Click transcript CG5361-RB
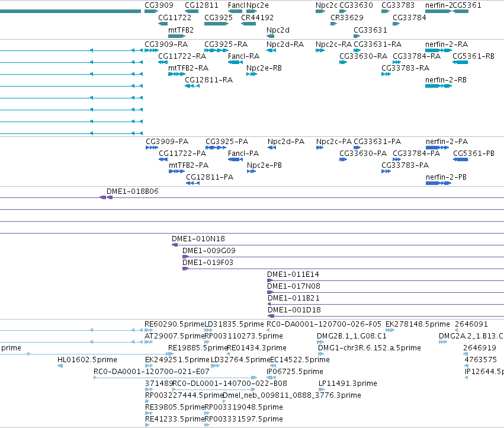The image size is (504, 428). [x=460, y=62]
